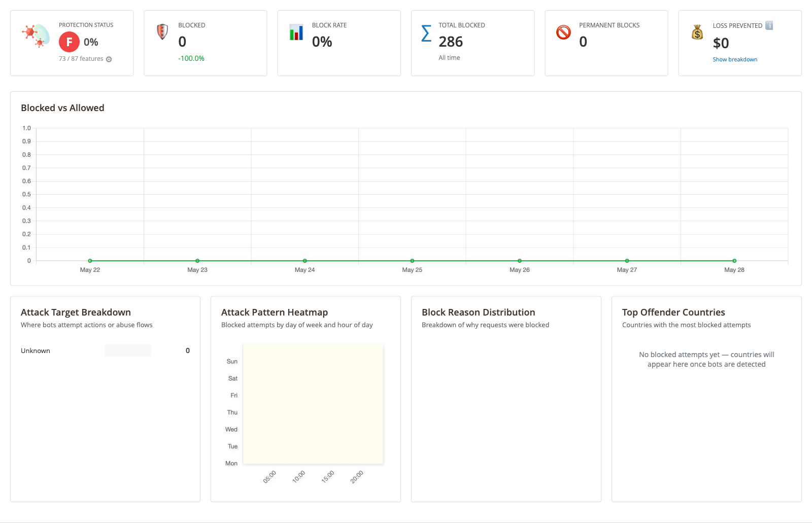The width and height of the screenshot is (812, 523).
Task: Select the May 26 data point
Action: (520, 261)
